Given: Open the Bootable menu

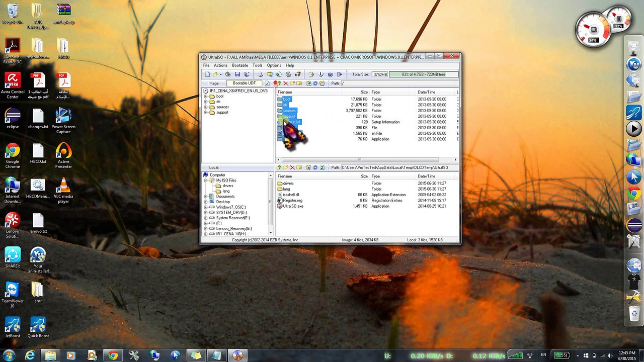Looking at the screenshot, I should (240, 65).
